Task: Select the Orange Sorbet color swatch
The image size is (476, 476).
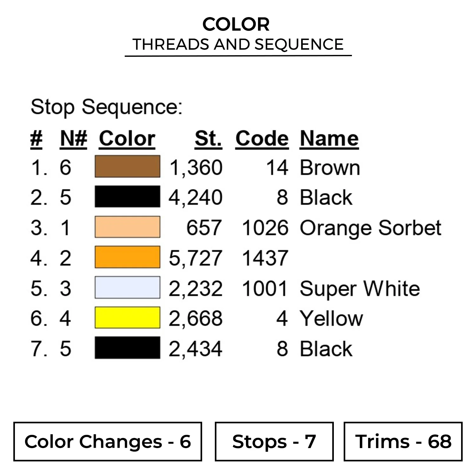Action: tap(127, 227)
